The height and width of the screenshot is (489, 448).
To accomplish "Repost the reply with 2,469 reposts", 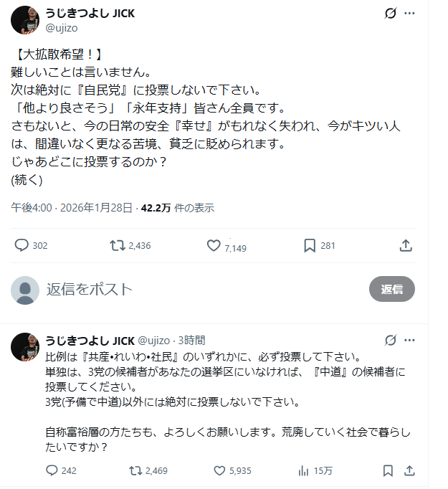I will click(x=134, y=470).
